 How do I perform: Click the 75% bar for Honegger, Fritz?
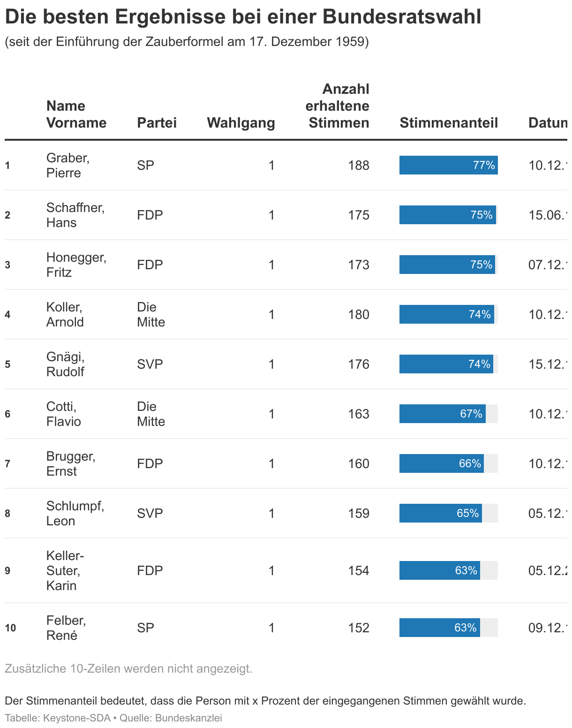(447, 265)
